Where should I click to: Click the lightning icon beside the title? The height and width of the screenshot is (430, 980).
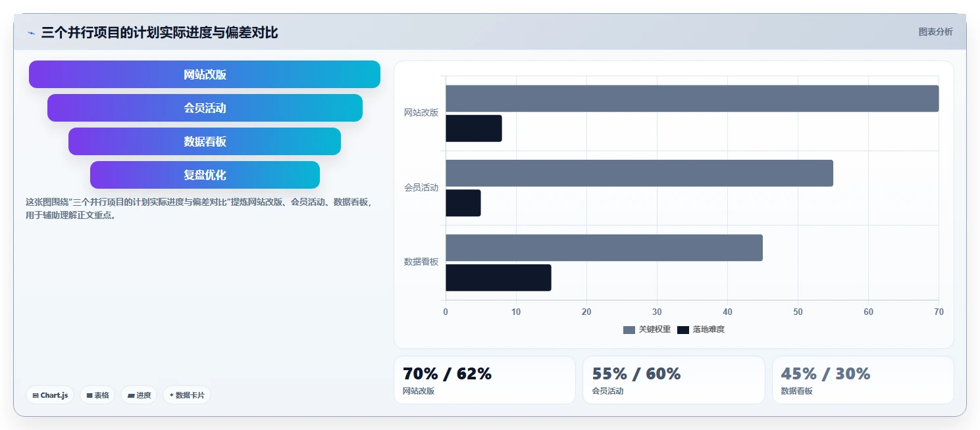(x=31, y=33)
